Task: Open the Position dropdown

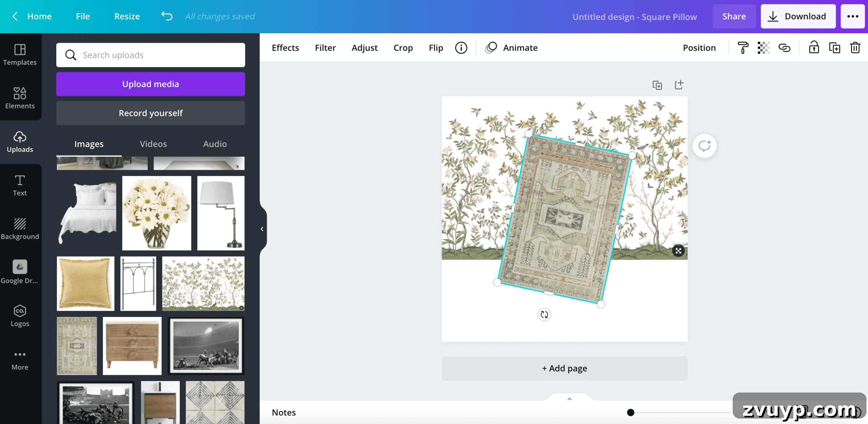Action: coord(699,48)
